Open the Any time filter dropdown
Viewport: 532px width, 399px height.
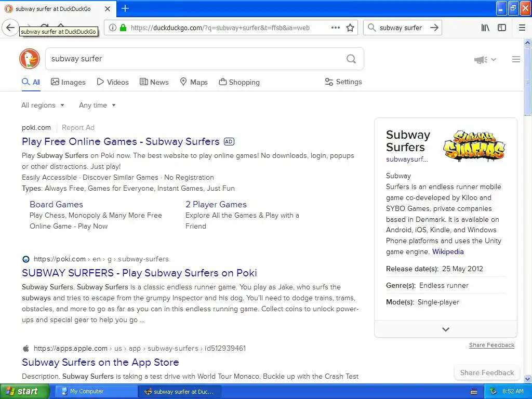[97, 105]
